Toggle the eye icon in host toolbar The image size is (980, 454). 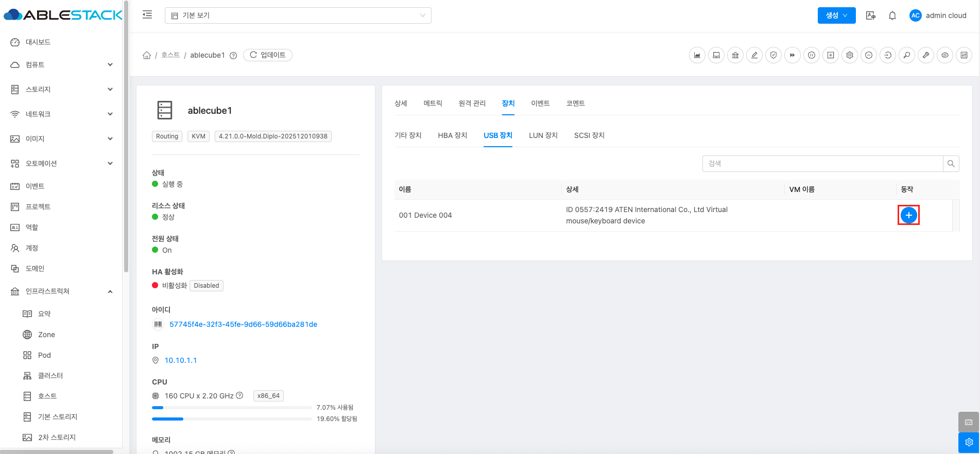pos(945,55)
